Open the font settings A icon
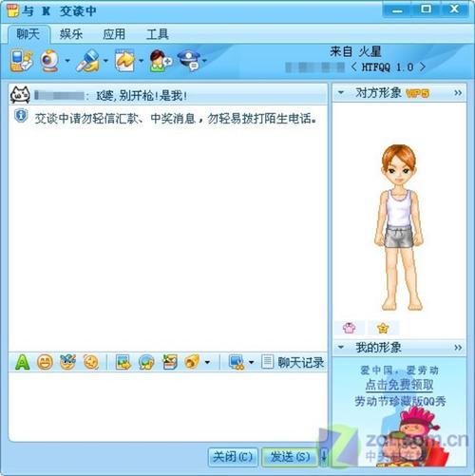This screenshot has height=476, width=475. coord(22,362)
